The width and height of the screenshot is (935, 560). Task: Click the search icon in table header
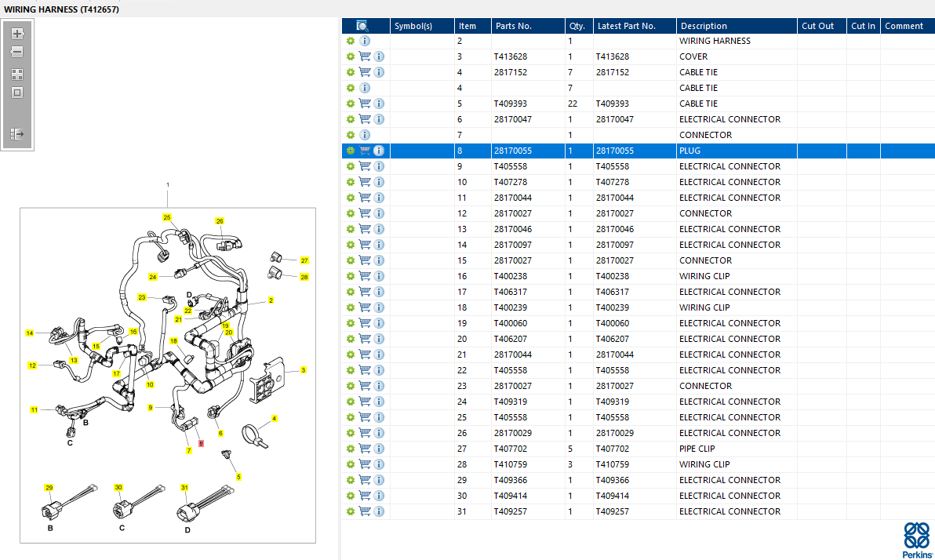pos(362,26)
